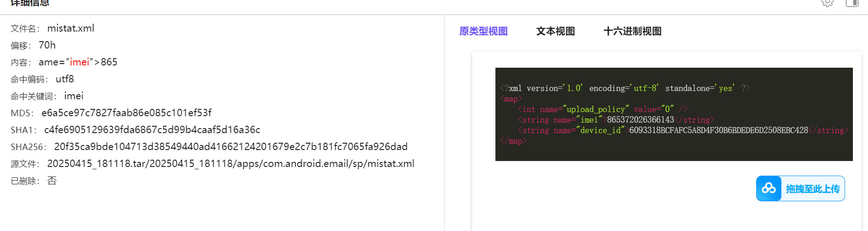Viewport: 868px width, 231px height.
Task: Click the SHA1 hash value
Action: coord(152,130)
